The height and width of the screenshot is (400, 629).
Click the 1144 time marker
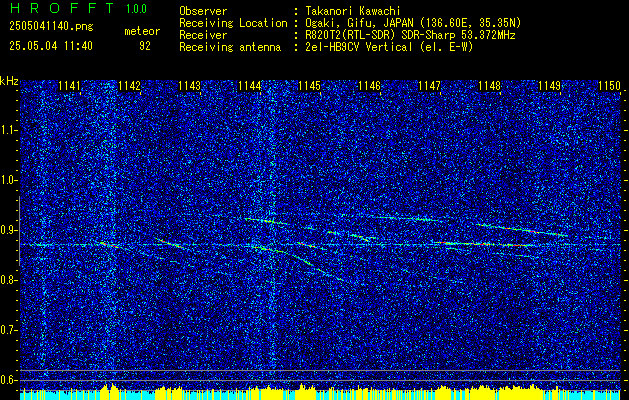pyautogui.click(x=250, y=86)
